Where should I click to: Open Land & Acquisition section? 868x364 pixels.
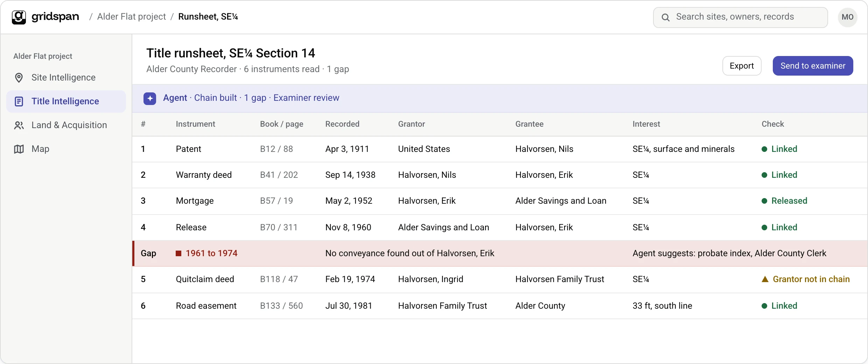pyautogui.click(x=66, y=125)
